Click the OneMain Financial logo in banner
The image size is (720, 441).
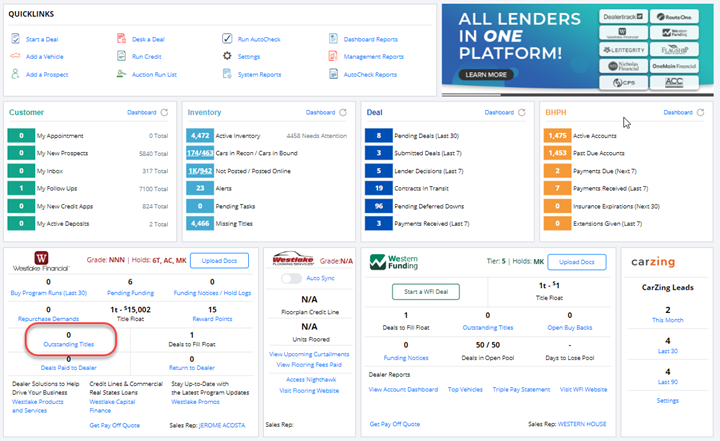tap(674, 66)
